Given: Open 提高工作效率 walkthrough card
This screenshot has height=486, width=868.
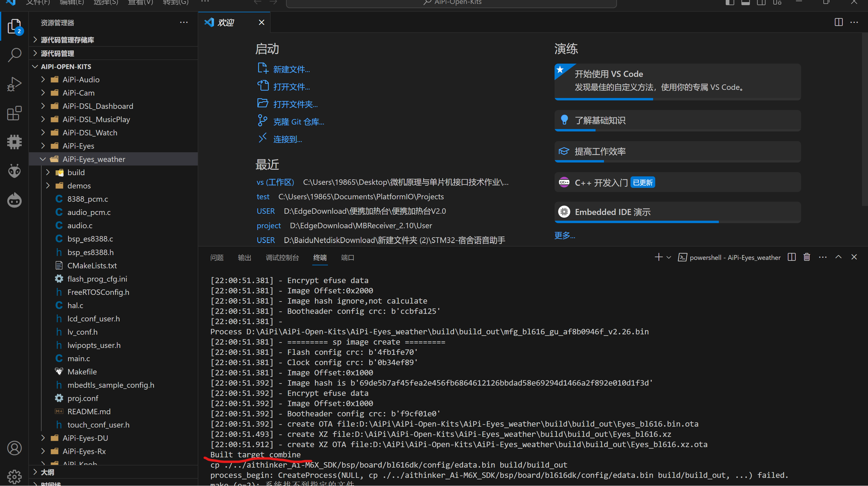Looking at the screenshot, I should [678, 152].
